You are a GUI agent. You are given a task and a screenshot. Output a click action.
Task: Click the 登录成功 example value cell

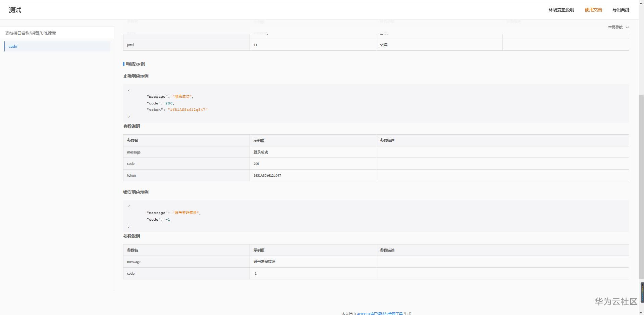[x=313, y=152]
